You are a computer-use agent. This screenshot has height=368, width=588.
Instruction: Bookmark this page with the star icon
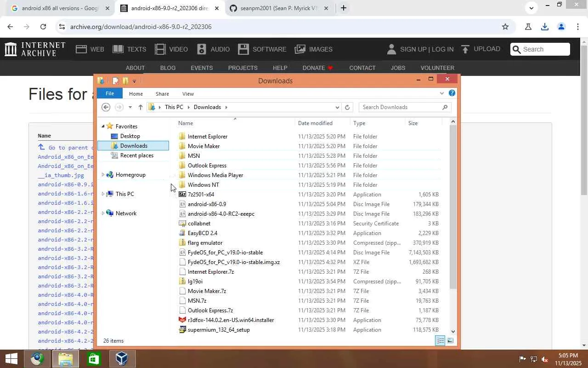tap(505, 27)
